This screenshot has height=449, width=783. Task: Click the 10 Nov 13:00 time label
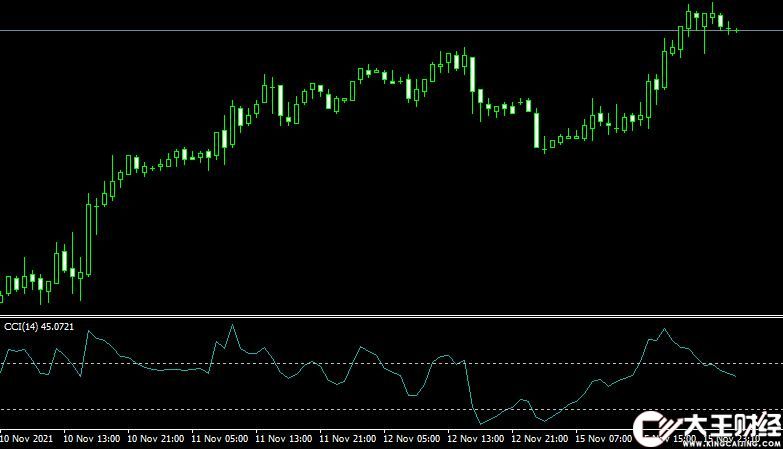point(91,439)
